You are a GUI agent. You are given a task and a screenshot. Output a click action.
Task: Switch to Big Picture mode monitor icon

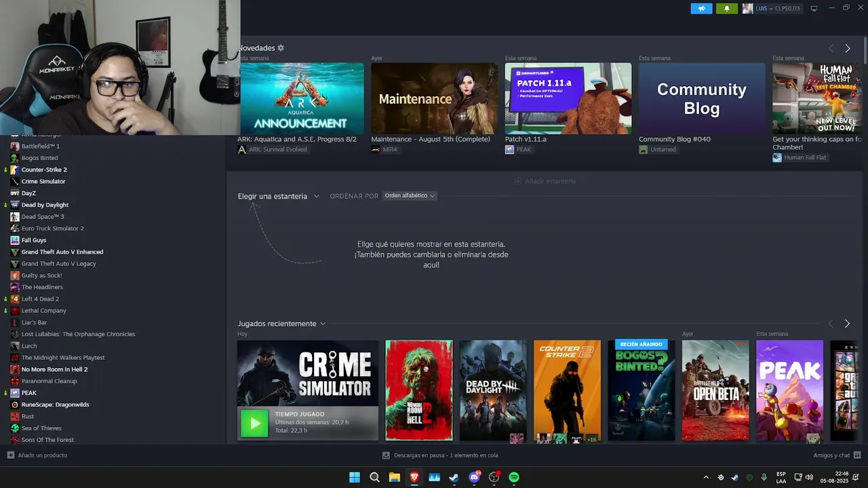(814, 8)
